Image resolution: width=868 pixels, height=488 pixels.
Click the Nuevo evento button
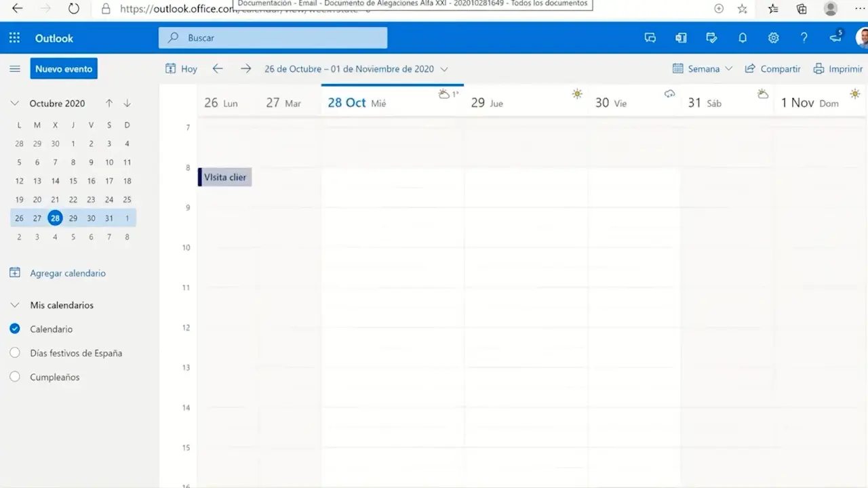pos(64,68)
